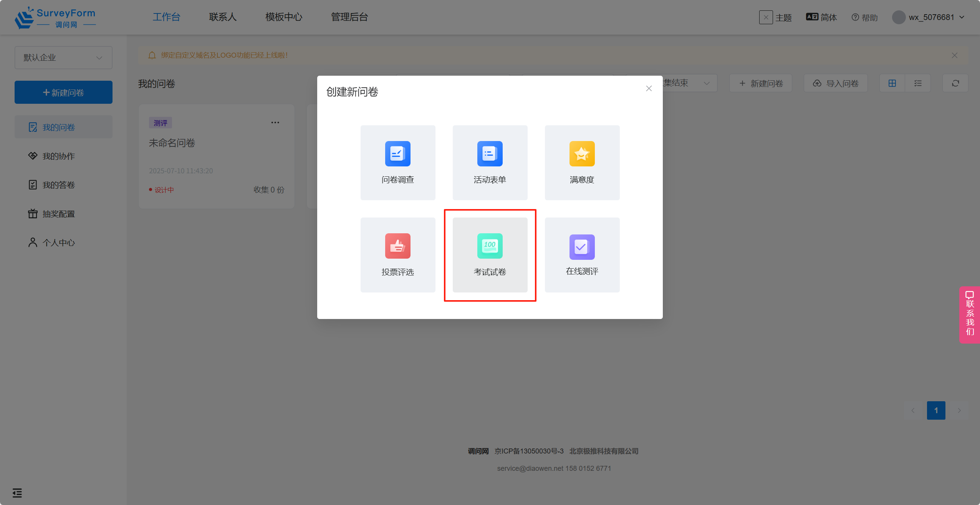This screenshot has height=505, width=980.
Task: Toggle the 主题 theme switch
Action: coord(766,17)
